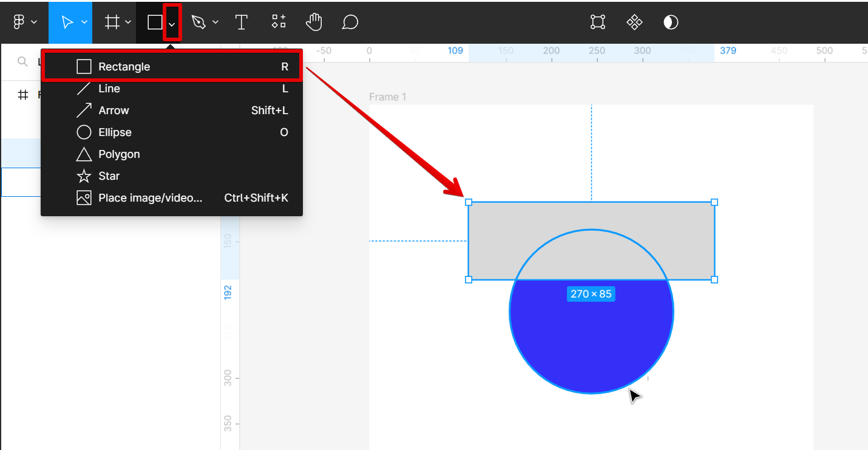This screenshot has width=868, height=450.
Task: Expand the Pen tools dropdown chevron
Action: point(215,22)
